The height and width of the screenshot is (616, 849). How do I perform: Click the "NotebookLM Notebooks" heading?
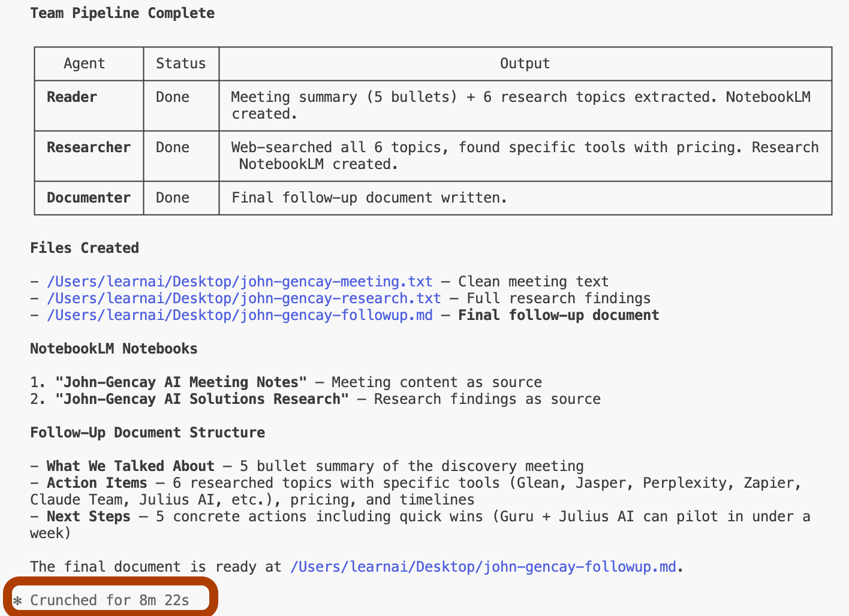tap(114, 349)
